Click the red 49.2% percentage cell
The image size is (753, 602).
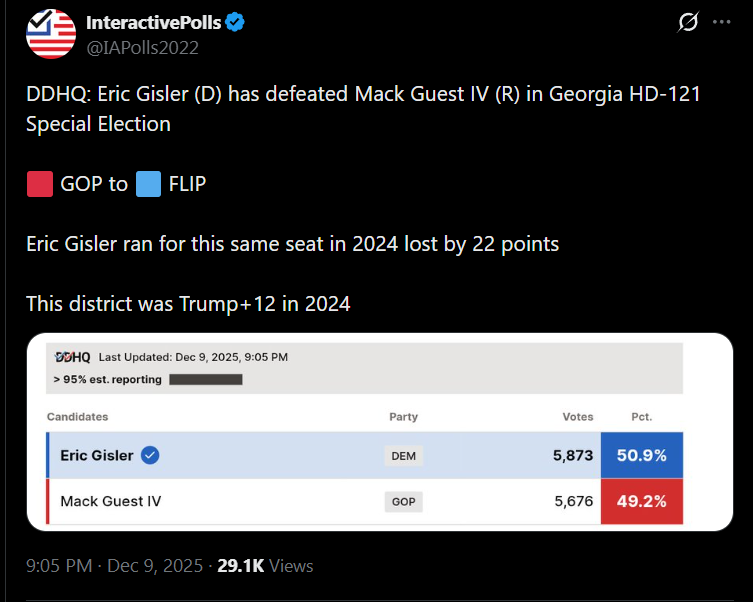(x=641, y=502)
